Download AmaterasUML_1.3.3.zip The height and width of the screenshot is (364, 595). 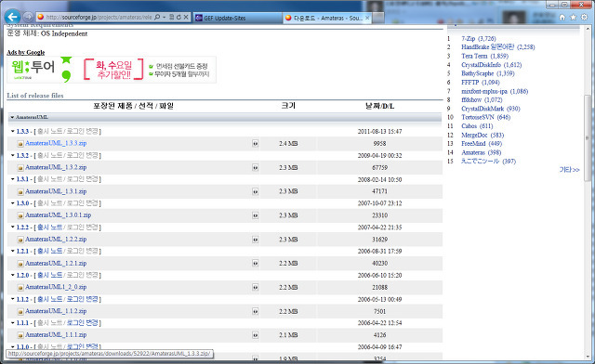click(56, 143)
